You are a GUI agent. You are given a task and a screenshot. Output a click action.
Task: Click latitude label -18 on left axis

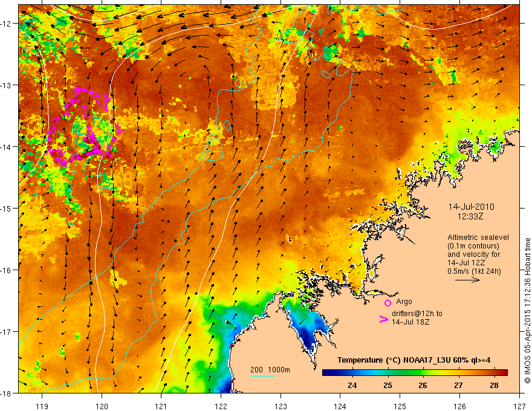tap(7, 393)
